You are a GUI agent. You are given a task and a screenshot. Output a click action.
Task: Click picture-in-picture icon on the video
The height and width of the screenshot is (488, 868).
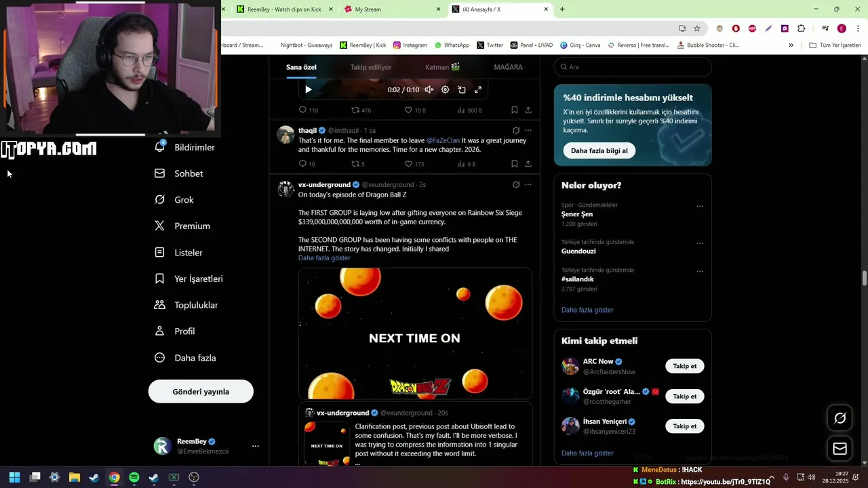462,89
